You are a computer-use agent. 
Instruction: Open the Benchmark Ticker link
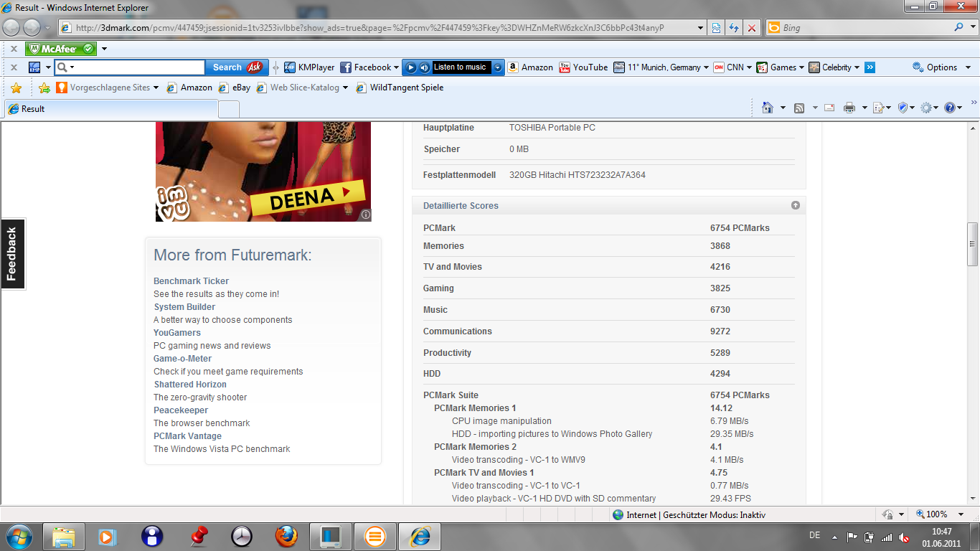[191, 281]
